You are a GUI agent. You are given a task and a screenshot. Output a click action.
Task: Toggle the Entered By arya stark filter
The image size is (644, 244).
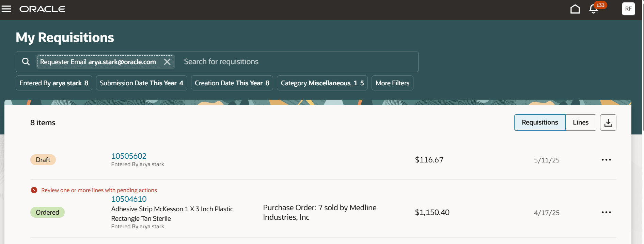click(x=54, y=83)
